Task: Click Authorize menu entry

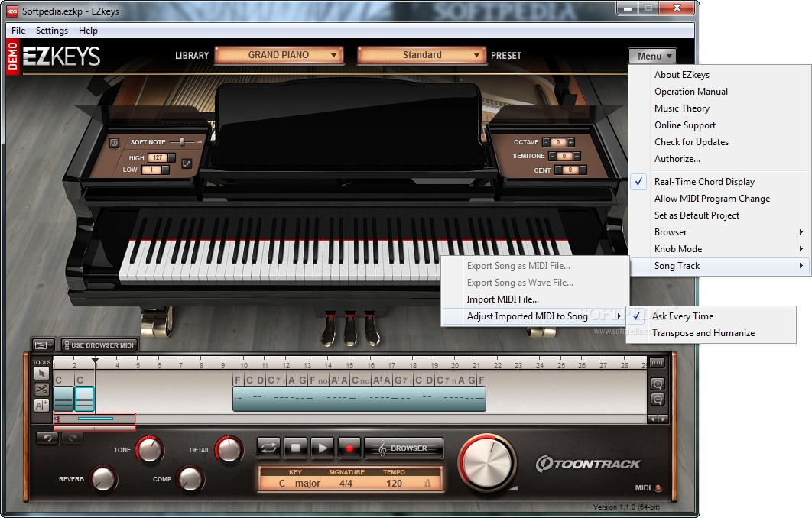Action: coord(720,159)
